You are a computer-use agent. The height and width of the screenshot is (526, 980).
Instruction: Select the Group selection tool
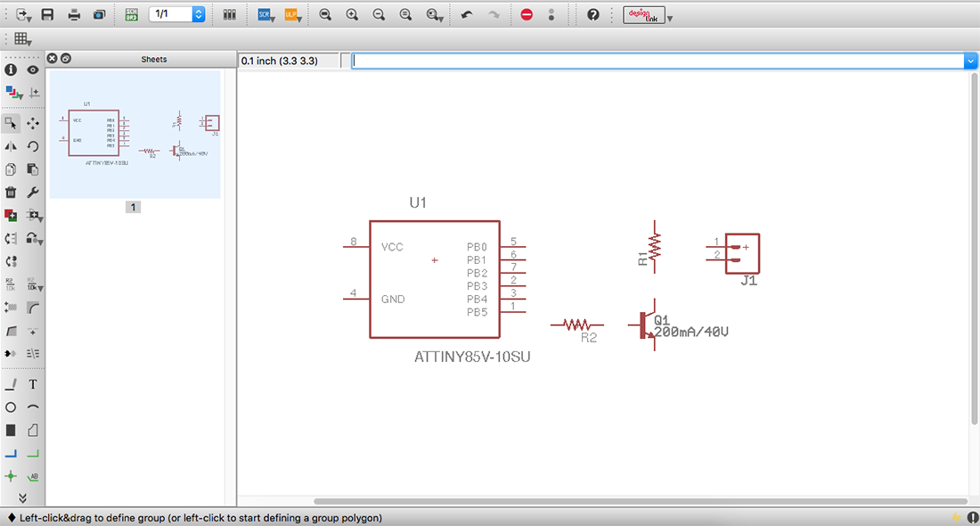click(11, 123)
